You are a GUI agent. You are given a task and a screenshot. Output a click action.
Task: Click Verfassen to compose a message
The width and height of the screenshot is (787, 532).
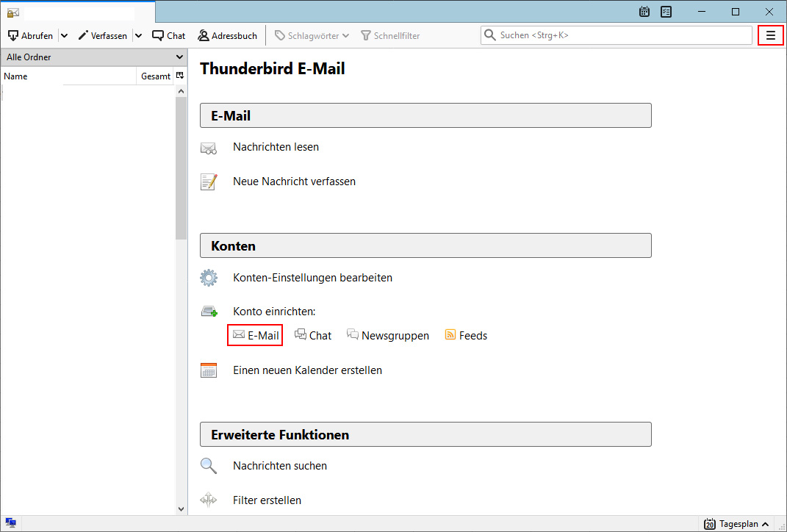coord(103,35)
